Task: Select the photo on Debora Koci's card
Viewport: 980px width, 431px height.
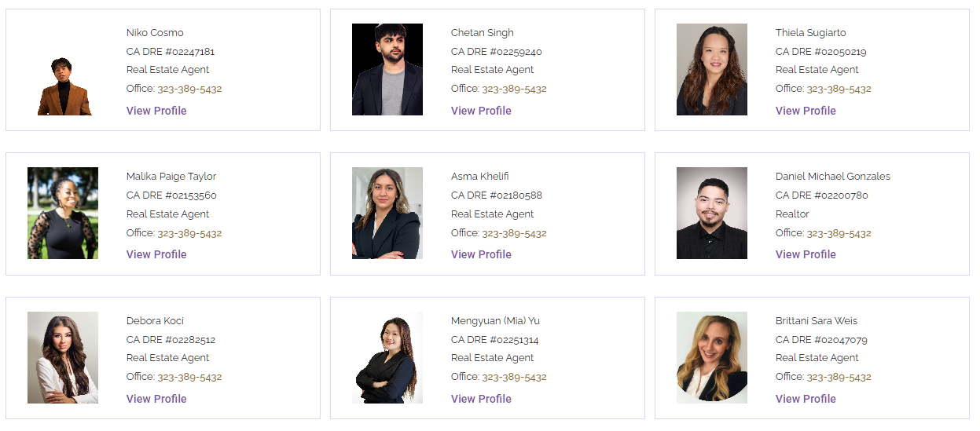Action: pos(63,358)
